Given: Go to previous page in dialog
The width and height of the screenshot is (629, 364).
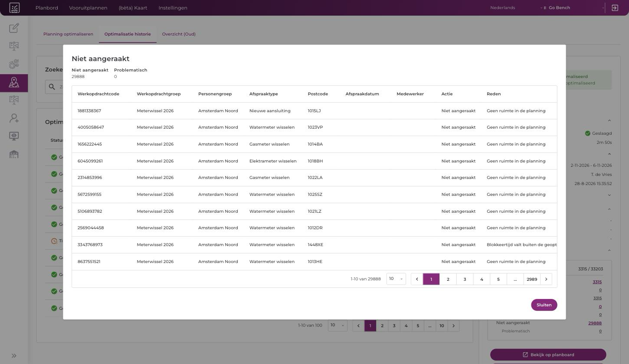Looking at the screenshot, I should (x=417, y=279).
